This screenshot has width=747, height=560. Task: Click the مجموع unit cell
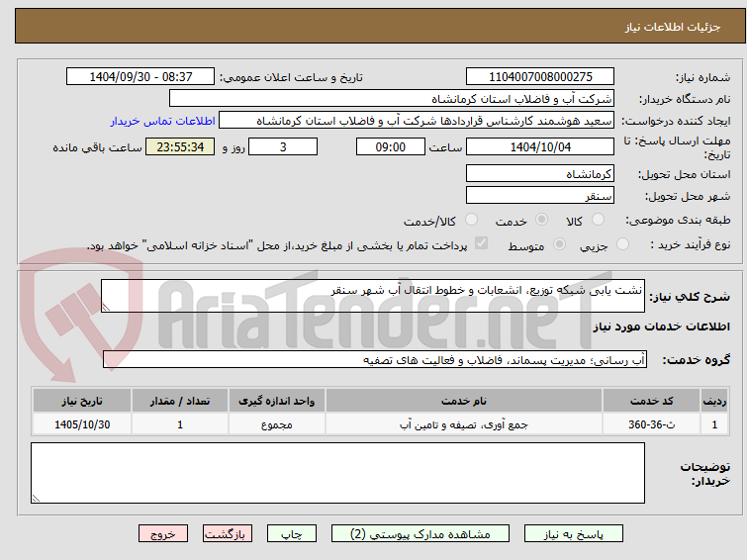click(x=277, y=424)
